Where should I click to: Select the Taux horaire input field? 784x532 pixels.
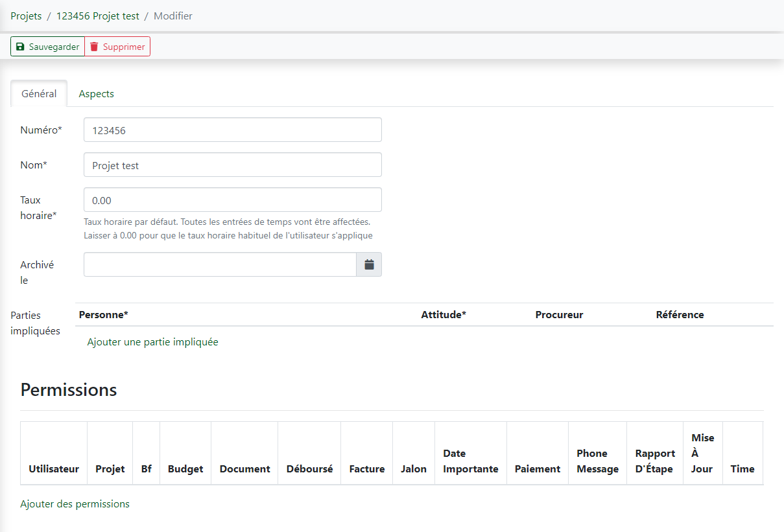[x=232, y=200]
